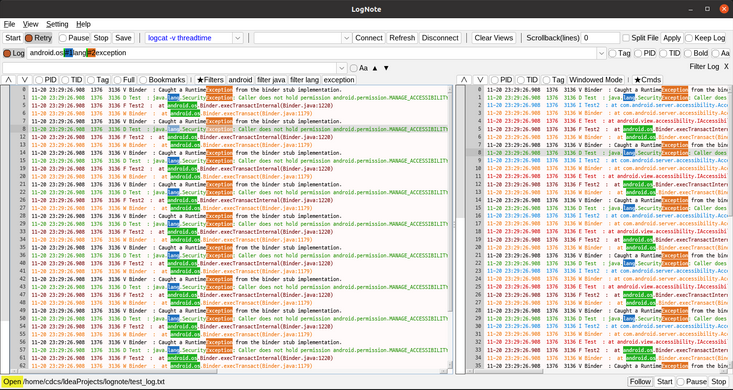Toggle Tag column in right filtered pane
This screenshot has width=733, height=390.
[553, 80]
